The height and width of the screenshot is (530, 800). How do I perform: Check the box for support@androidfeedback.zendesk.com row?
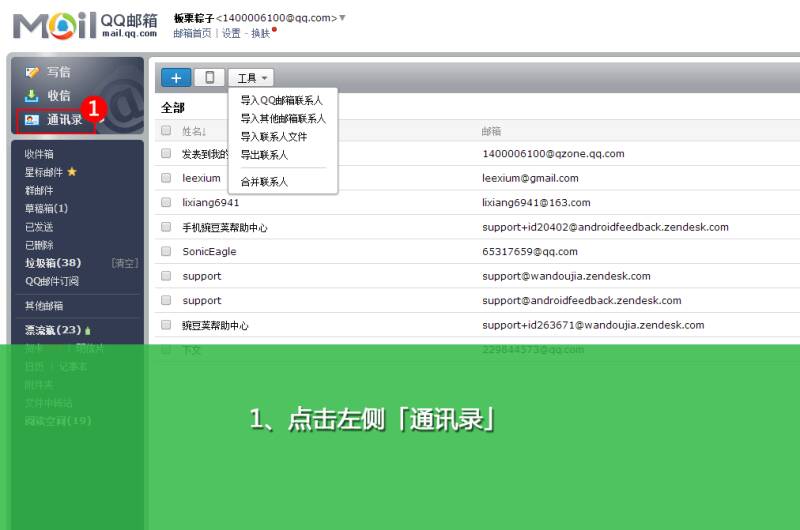[166, 300]
